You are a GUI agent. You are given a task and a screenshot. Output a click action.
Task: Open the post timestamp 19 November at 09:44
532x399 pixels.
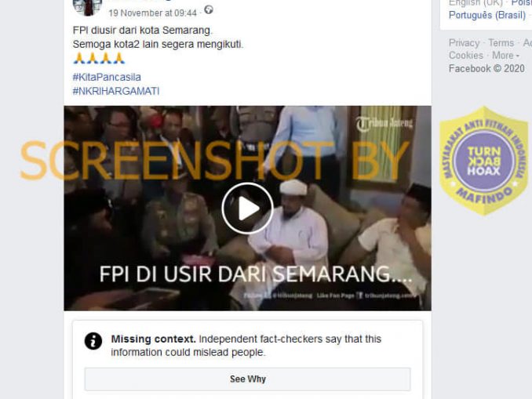153,13
